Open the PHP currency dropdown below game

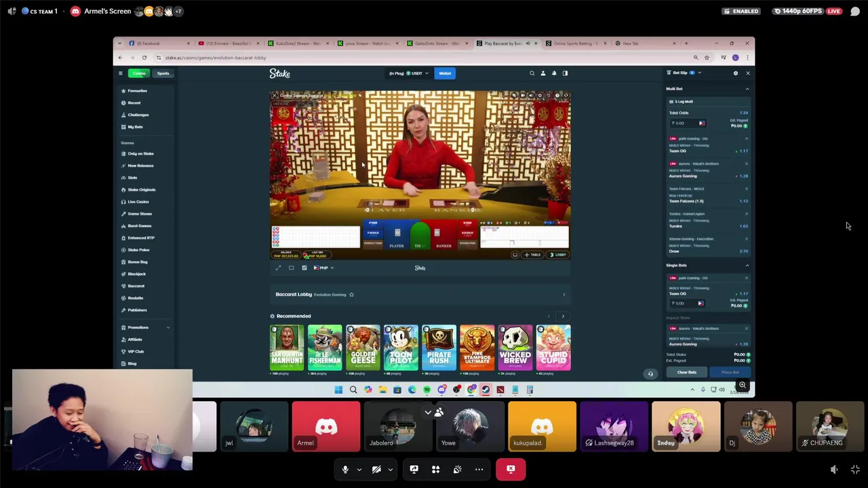click(x=323, y=268)
